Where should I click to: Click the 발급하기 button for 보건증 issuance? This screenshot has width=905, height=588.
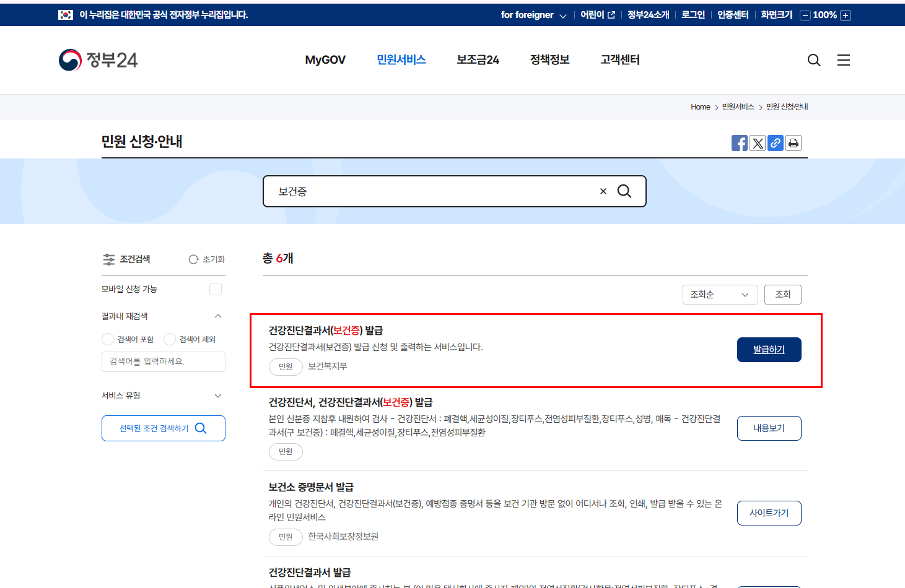pos(769,349)
